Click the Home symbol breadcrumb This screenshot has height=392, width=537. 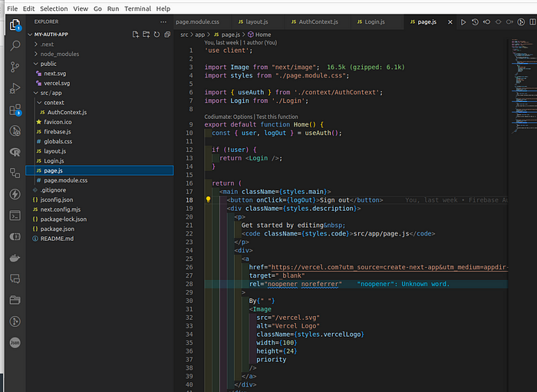[259, 35]
